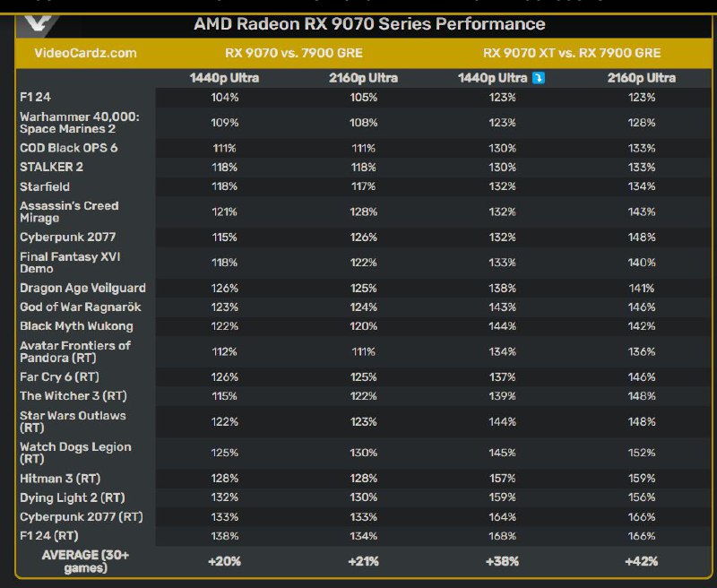Select the Black Myth Wukong row label
Viewport: 717px width, 588px height.
pyautogui.click(x=76, y=326)
